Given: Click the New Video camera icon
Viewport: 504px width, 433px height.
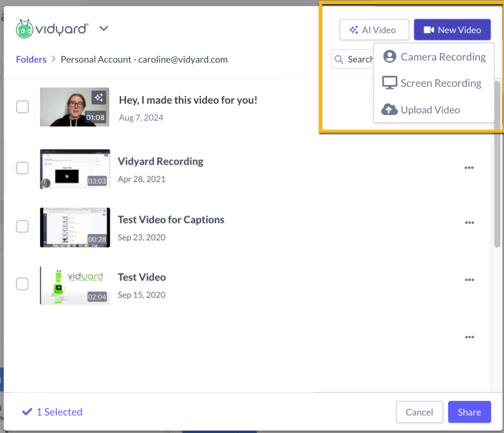Looking at the screenshot, I should click(x=429, y=29).
